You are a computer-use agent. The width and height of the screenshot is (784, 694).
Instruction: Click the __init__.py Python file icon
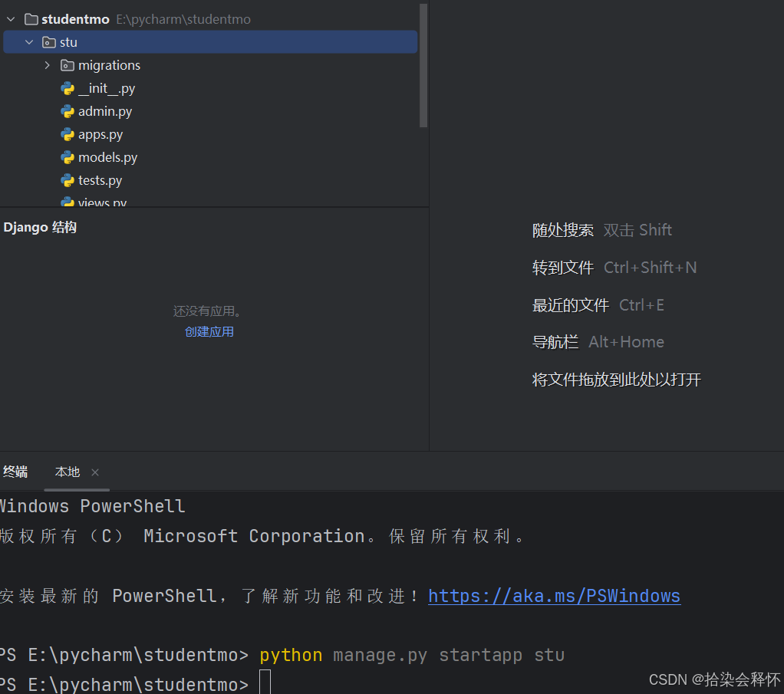pos(68,88)
